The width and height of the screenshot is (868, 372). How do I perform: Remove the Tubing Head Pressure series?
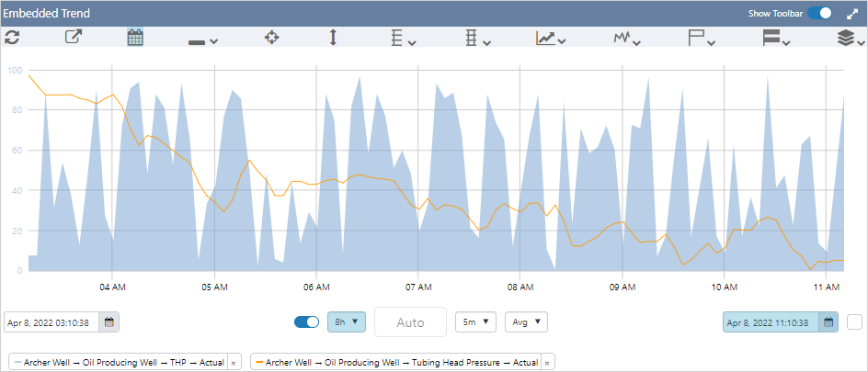click(x=547, y=363)
